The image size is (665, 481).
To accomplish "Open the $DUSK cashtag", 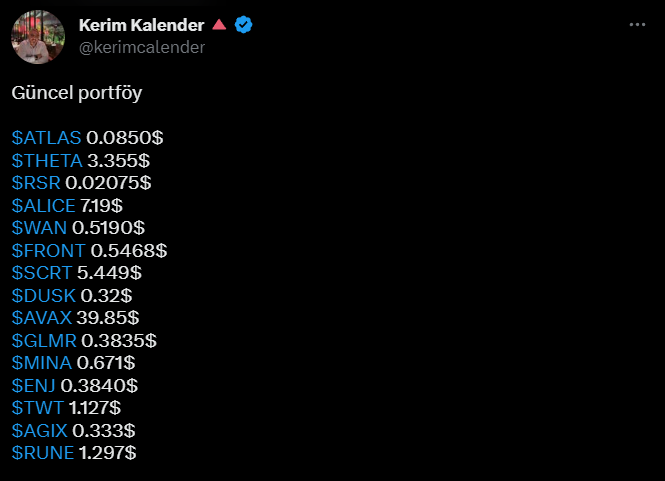I will pos(43,295).
